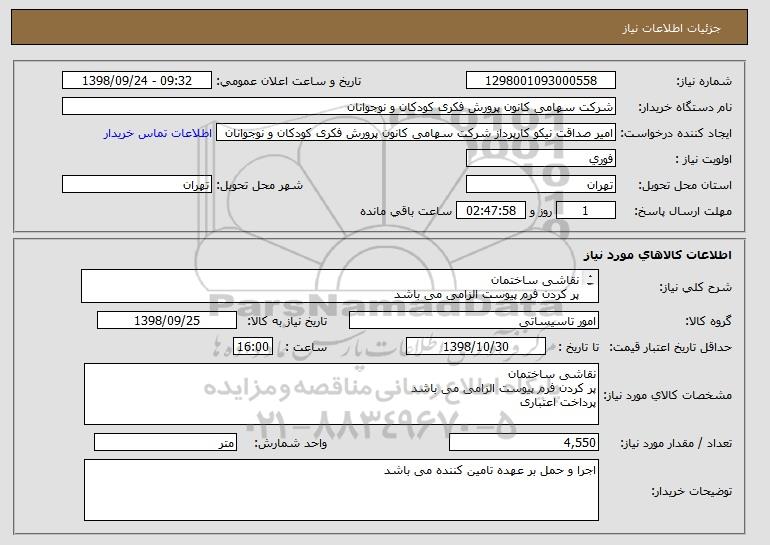Click the label اولویت نیاز
The image size is (770, 545).
pyautogui.click(x=703, y=160)
